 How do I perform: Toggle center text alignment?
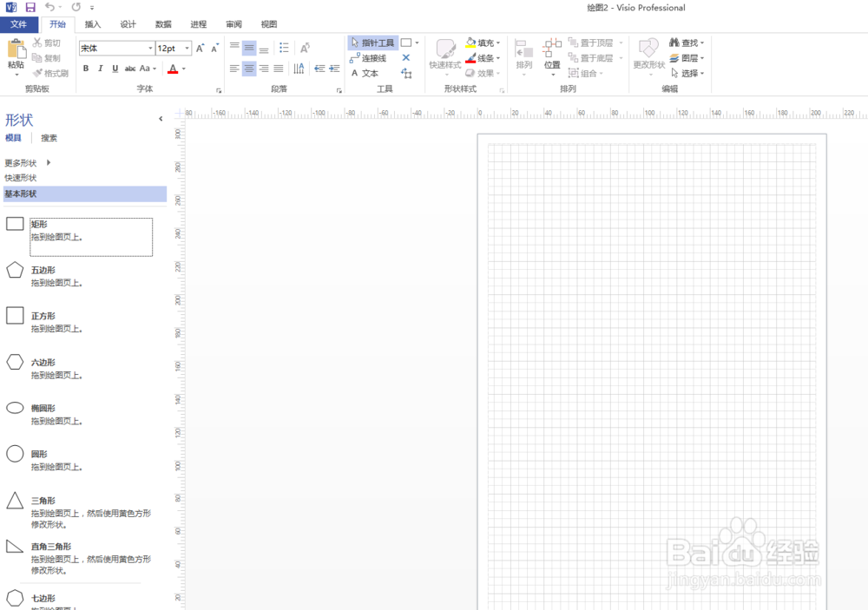(249, 69)
